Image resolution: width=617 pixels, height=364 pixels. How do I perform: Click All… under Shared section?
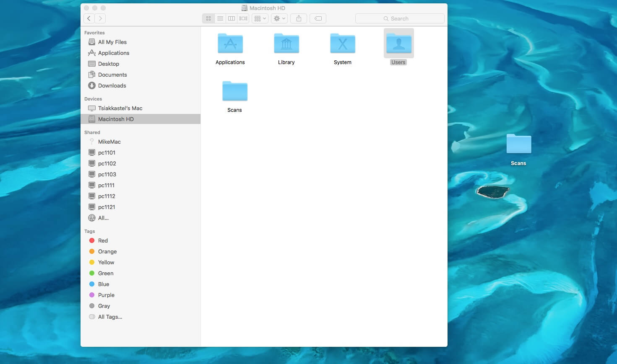click(103, 218)
